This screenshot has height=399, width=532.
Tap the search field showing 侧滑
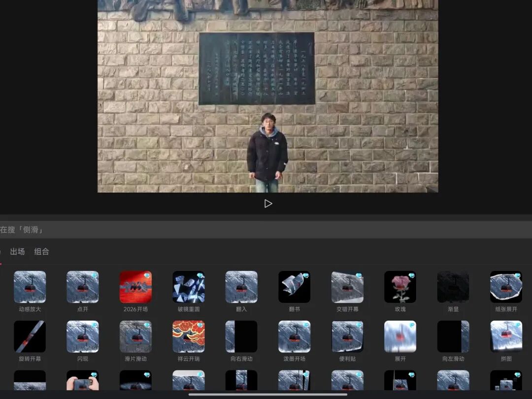point(266,230)
